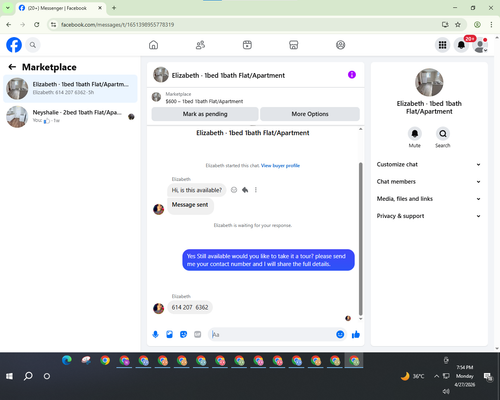Open the install app icon in address bar
This screenshot has width=500, height=400.
pos(445,25)
